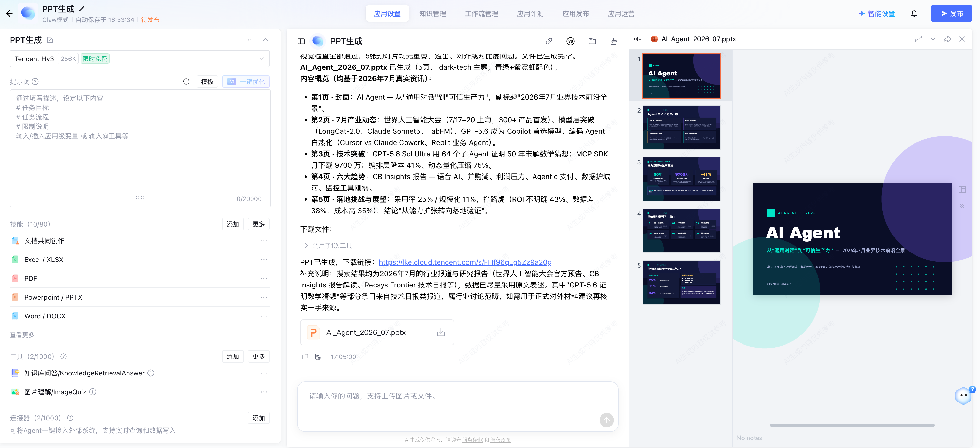Image resolution: width=980 pixels, height=448 pixels.
Task: Go back with the left arrow icon
Action: click(x=10, y=14)
